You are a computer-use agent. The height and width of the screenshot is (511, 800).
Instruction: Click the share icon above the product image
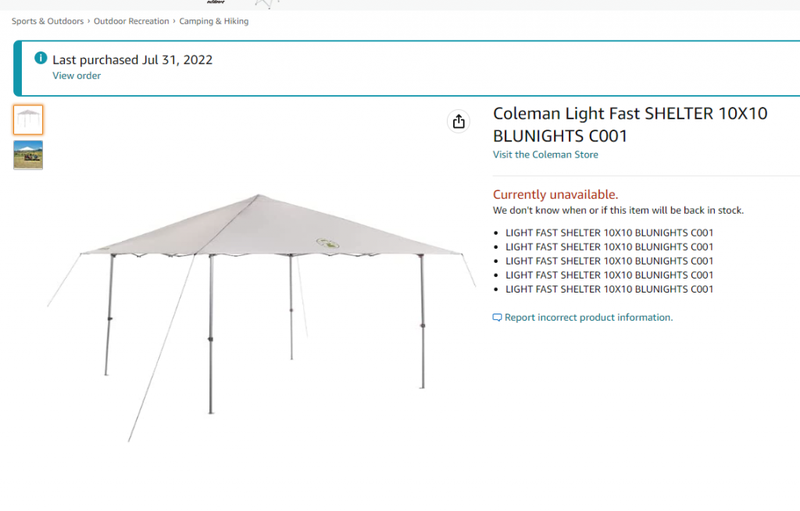pos(458,121)
